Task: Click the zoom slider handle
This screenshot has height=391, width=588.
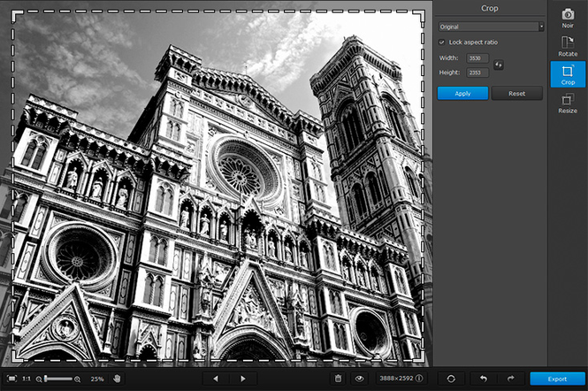Action: point(46,379)
